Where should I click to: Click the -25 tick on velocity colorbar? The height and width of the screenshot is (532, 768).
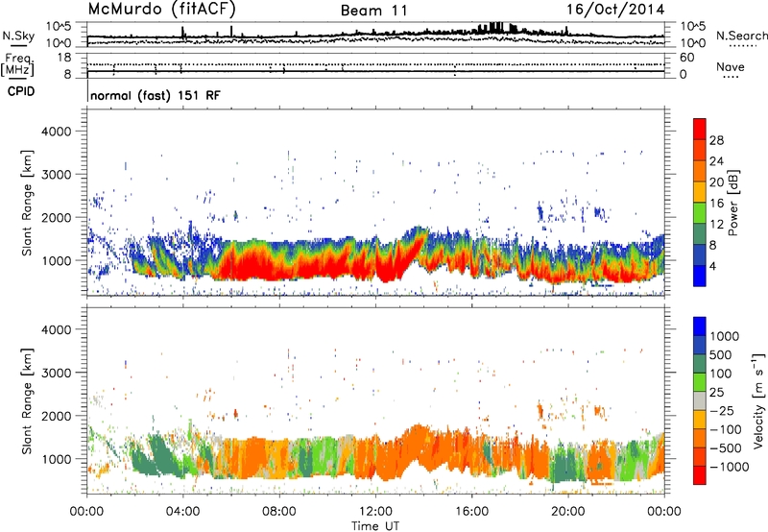(x=723, y=410)
